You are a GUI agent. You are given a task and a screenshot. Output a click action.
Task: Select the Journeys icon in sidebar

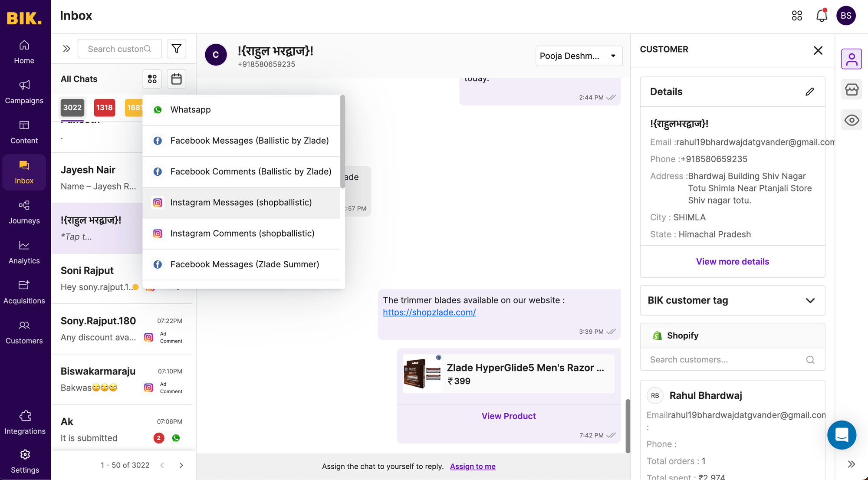(24, 212)
